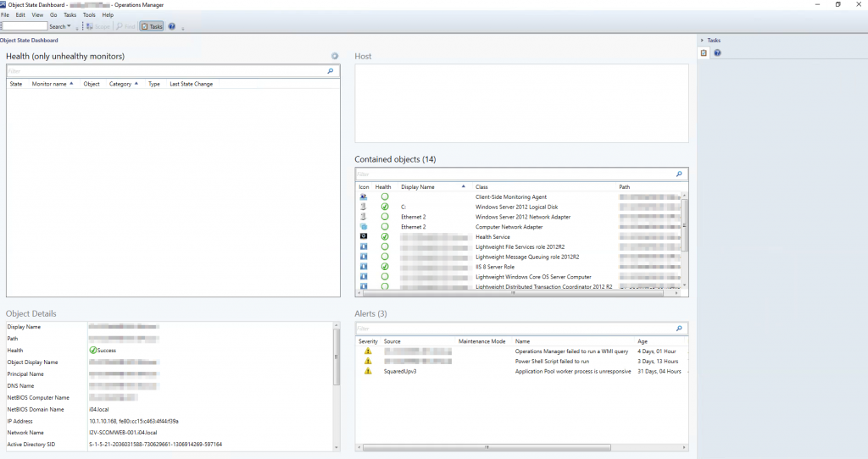
Task: Click the Class column header in Contained objects
Action: point(481,187)
